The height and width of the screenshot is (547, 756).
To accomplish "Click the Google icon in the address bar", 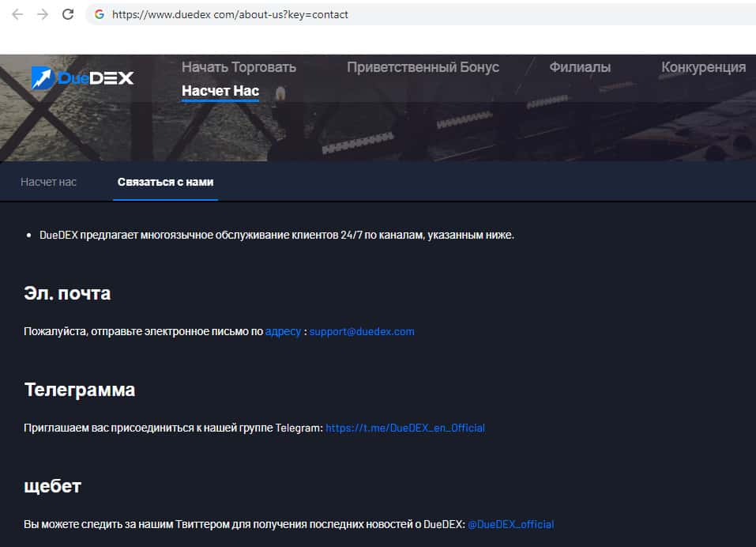I will tap(100, 14).
